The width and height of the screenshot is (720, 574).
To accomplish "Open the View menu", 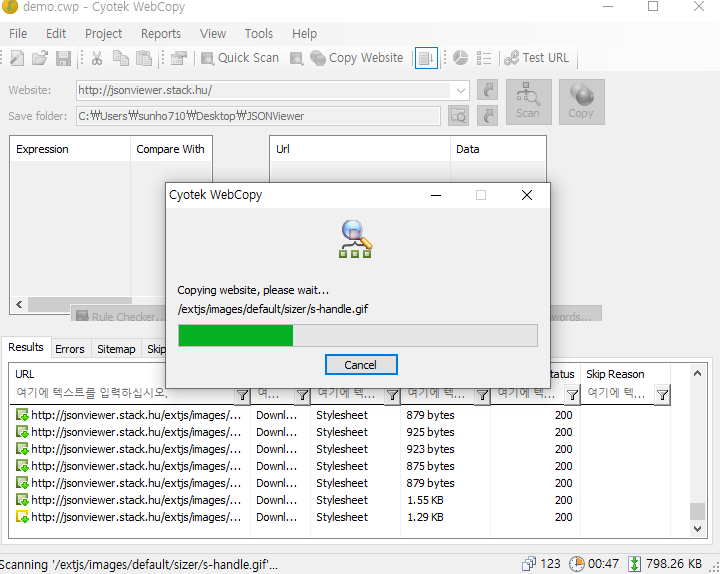I will [213, 34].
